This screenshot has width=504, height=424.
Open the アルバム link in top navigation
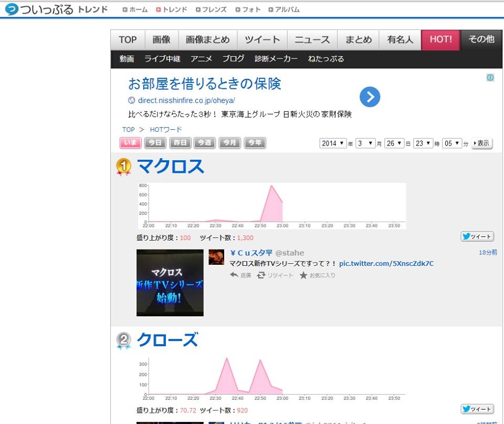coord(284,9)
